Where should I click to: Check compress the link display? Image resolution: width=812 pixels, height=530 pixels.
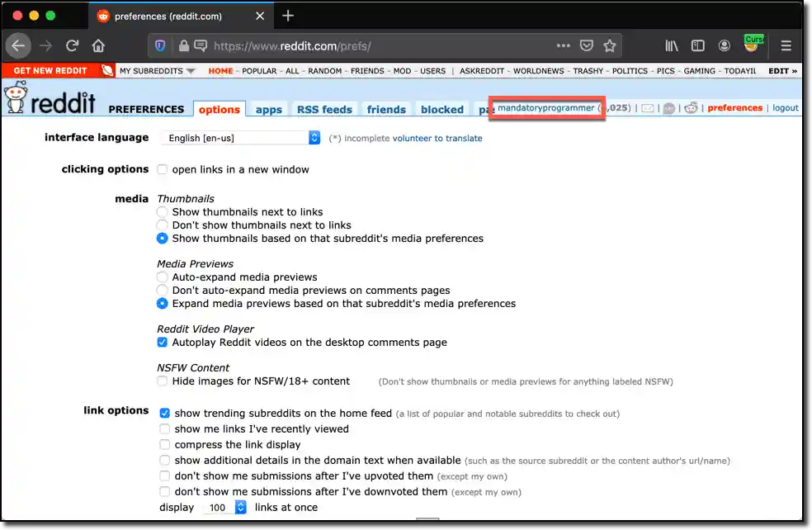point(165,444)
